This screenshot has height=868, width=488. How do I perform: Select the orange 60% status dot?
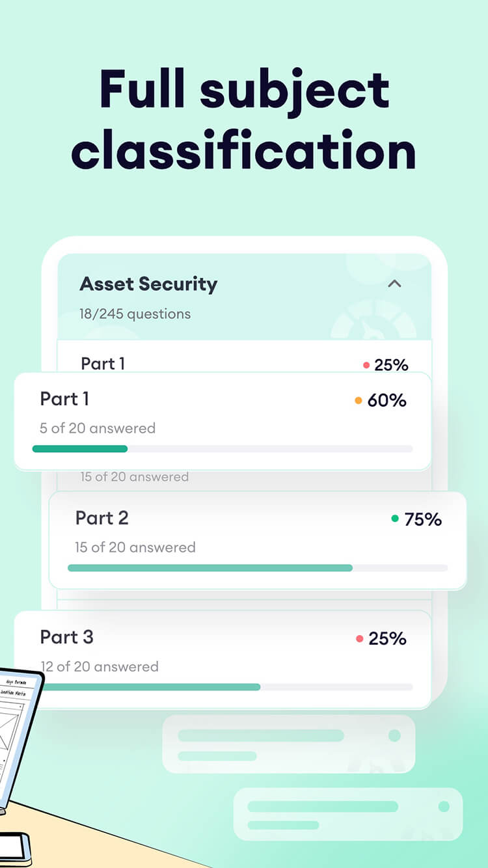click(x=359, y=401)
